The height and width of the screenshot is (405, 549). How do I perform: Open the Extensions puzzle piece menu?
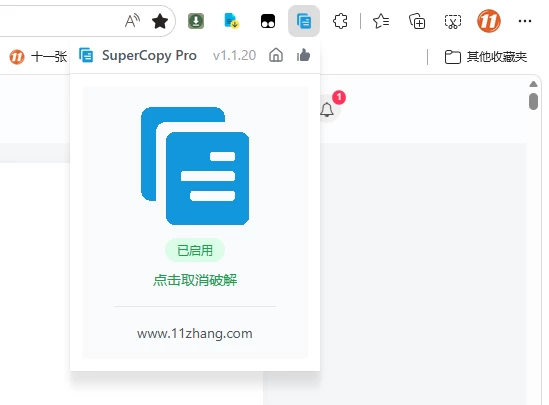click(x=340, y=21)
